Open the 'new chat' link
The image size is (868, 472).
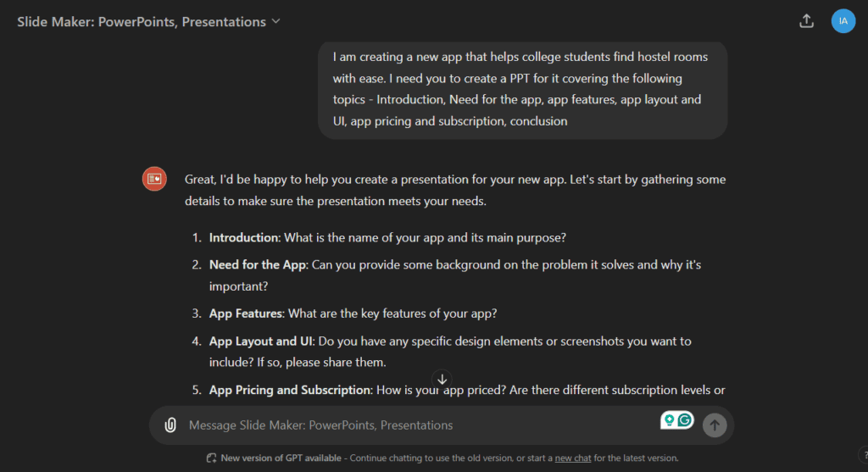pyautogui.click(x=573, y=458)
